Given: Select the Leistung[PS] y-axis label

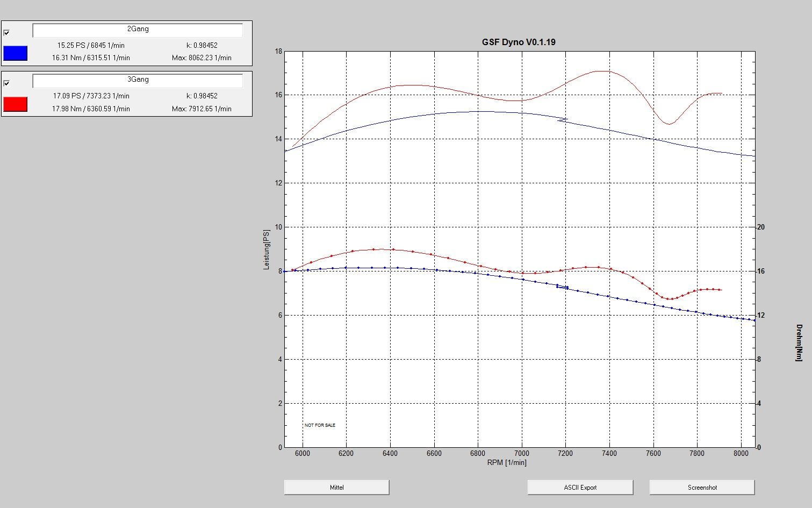Looking at the screenshot, I should pos(266,250).
